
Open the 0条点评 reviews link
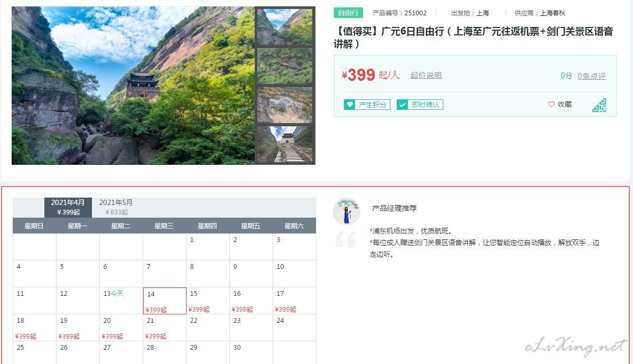(x=591, y=76)
